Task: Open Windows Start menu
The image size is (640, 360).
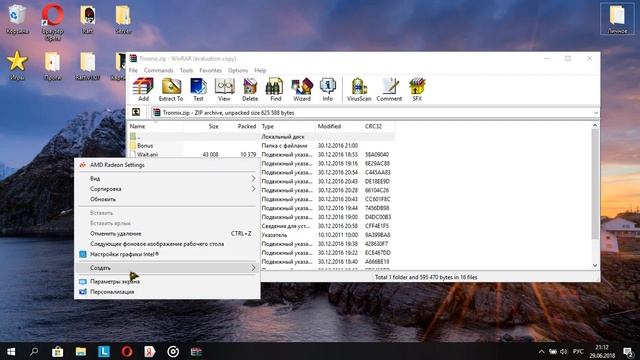Action: click(x=11, y=351)
